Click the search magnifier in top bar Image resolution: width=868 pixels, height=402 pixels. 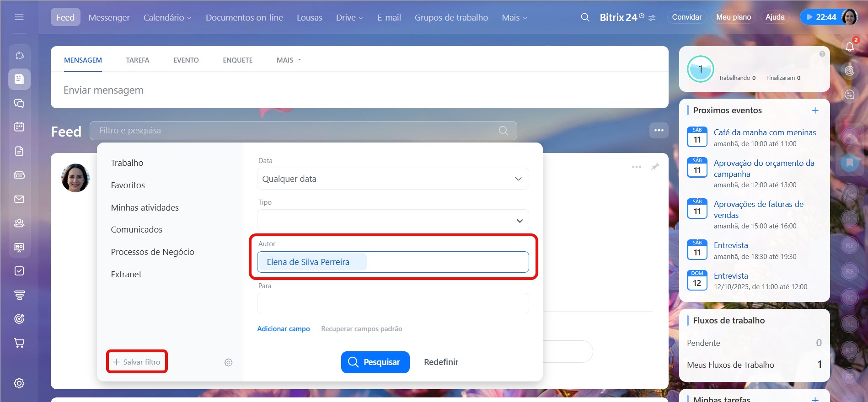tap(585, 17)
